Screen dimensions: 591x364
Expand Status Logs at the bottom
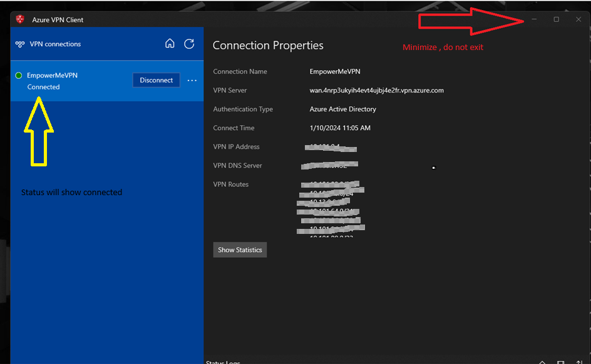point(223,362)
